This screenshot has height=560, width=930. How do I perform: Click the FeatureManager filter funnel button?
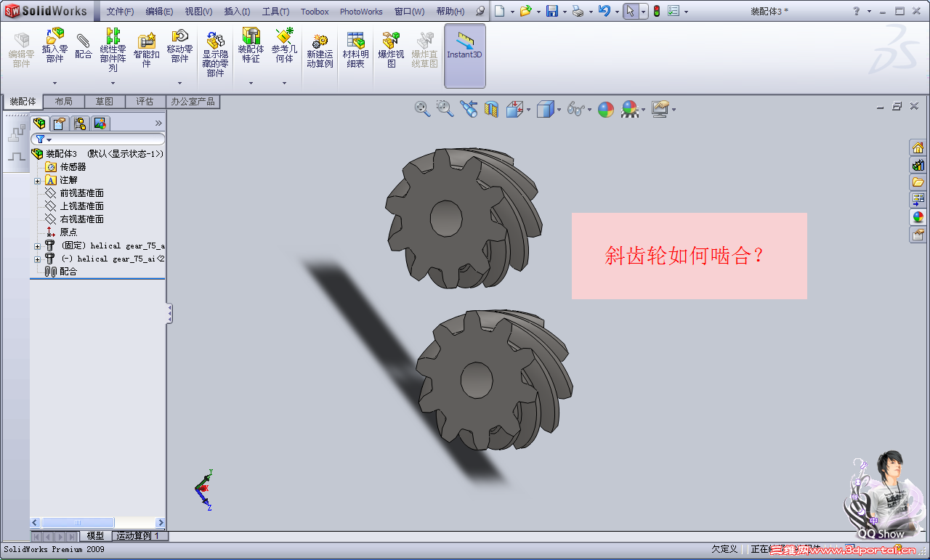click(40, 139)
